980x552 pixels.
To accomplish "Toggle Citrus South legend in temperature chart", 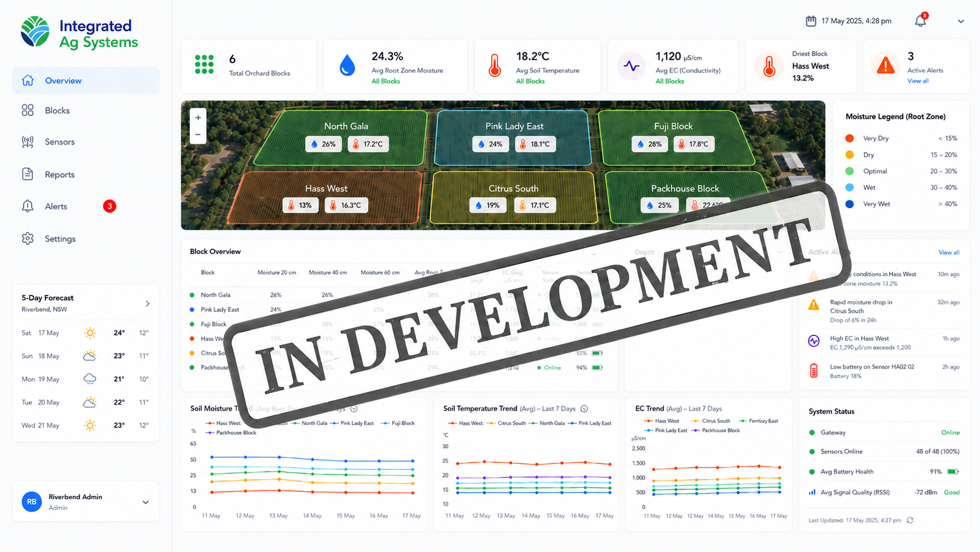I will tap(506, 423).
